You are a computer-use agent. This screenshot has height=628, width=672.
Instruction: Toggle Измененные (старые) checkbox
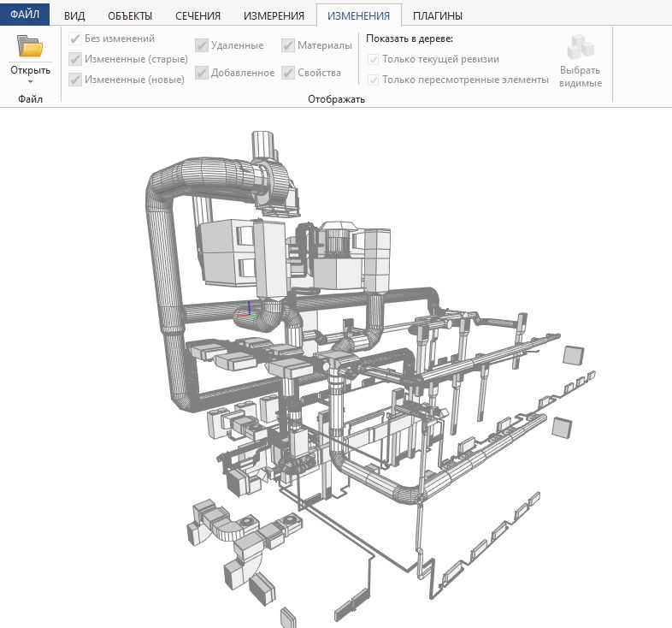coord(76,59)
